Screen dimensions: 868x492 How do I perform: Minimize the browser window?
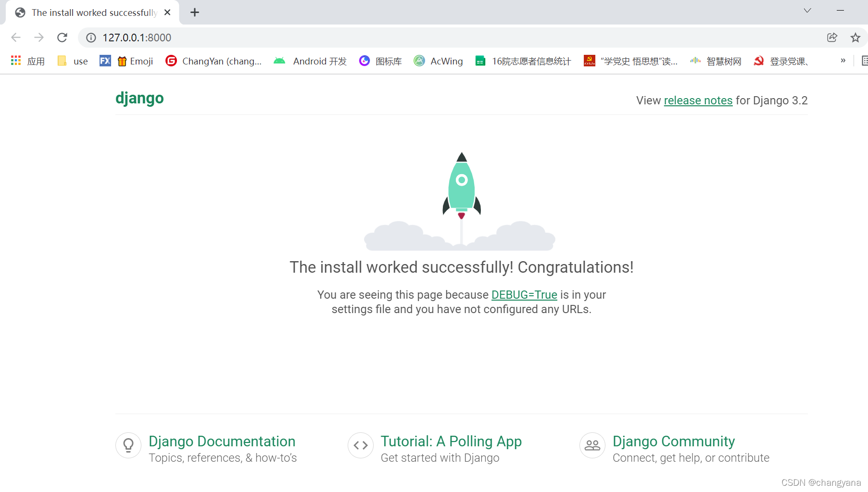pos(841,11)
